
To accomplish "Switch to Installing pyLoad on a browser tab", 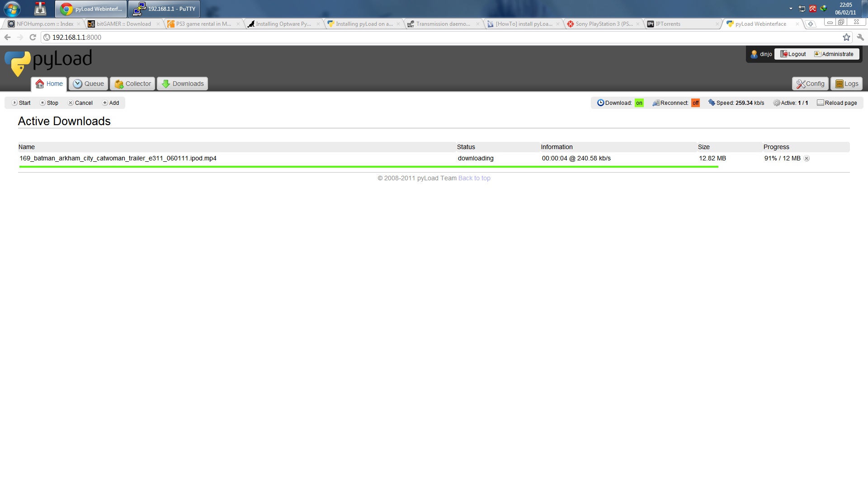I will (x=363, y=24).
